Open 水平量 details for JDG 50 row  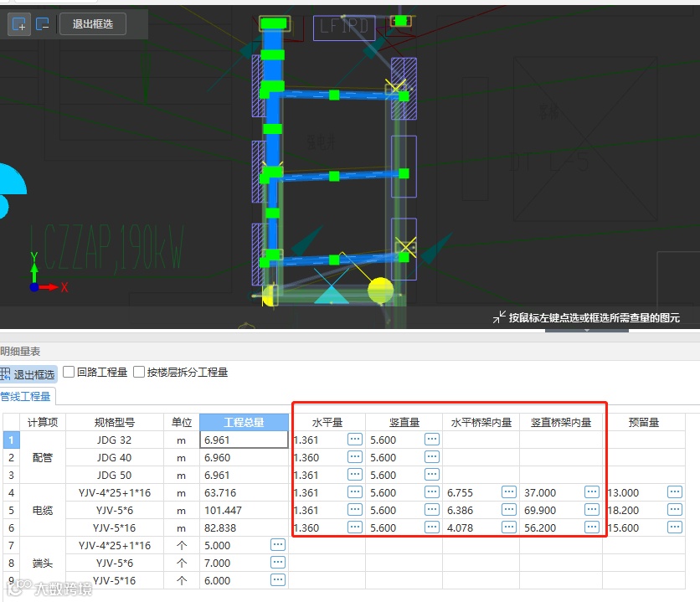point(355,475)
